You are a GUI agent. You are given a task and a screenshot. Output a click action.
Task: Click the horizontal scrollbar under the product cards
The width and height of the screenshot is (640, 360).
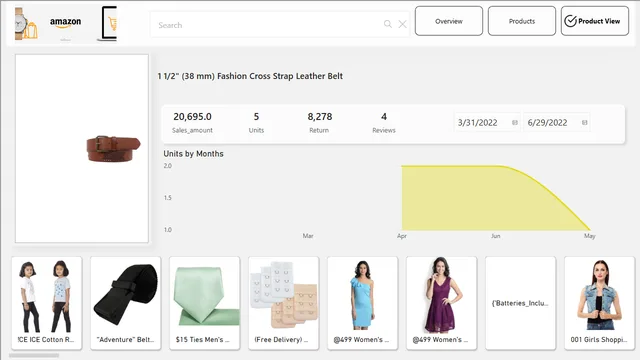[x=34, y=356]
